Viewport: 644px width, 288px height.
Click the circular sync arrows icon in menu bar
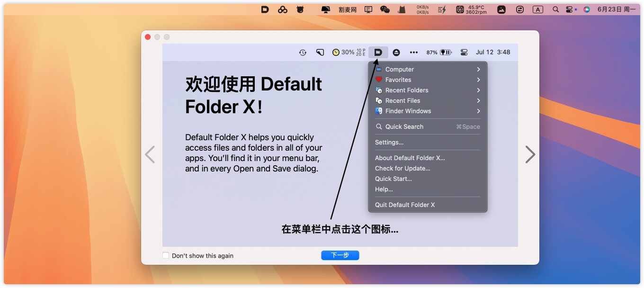coord(520,9)
